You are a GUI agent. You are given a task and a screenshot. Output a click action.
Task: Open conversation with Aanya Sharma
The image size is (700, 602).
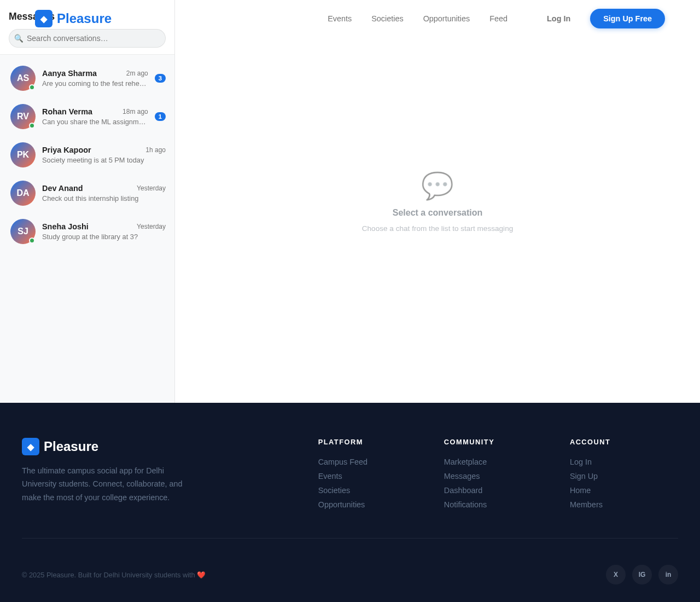(x=87, y=78)
